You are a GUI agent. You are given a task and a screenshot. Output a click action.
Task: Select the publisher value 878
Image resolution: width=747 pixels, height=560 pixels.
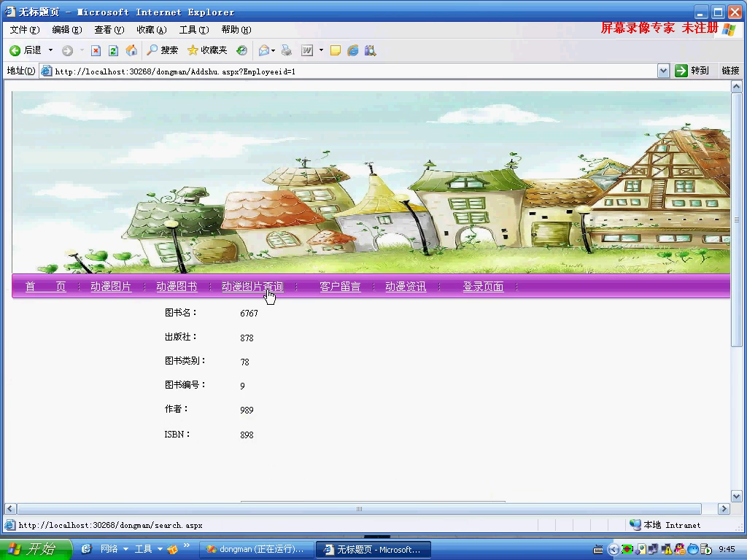point(247,338)
